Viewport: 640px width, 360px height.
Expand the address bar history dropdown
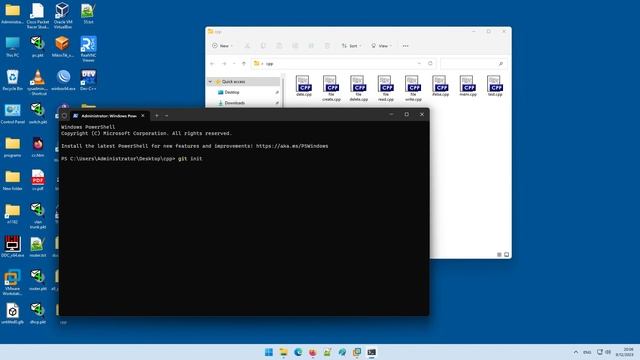pos(419,64)
